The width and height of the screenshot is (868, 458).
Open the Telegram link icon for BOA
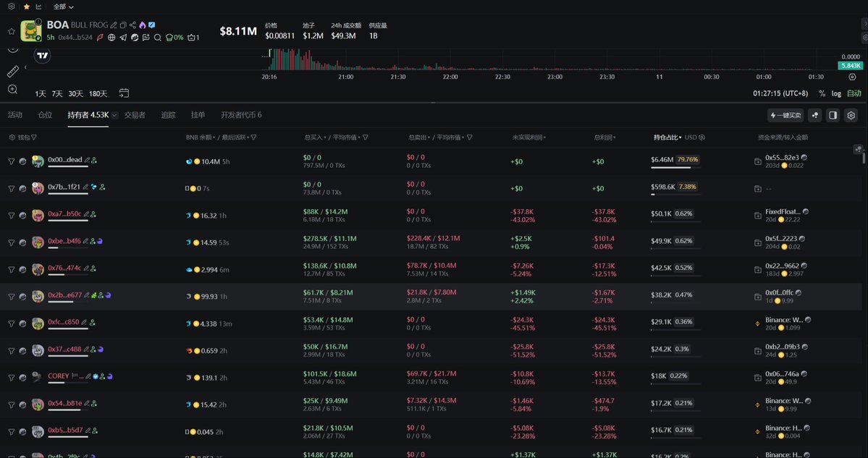123,38
